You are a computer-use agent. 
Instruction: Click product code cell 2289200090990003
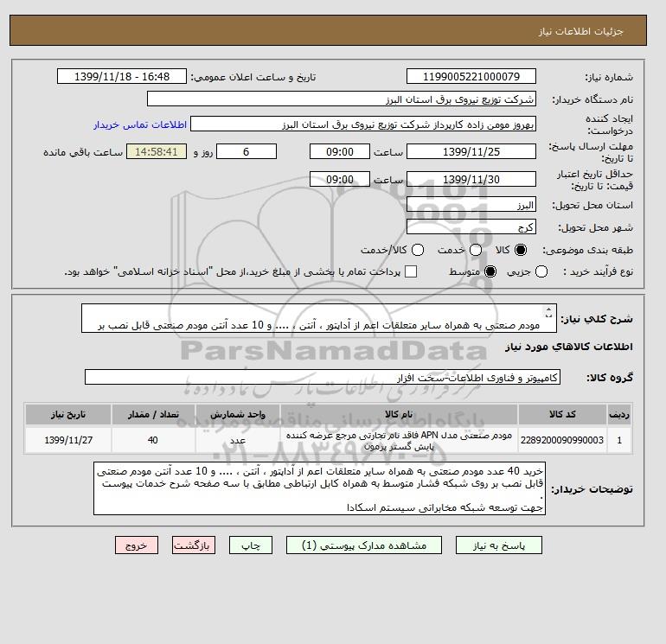[x=562, y=441]
